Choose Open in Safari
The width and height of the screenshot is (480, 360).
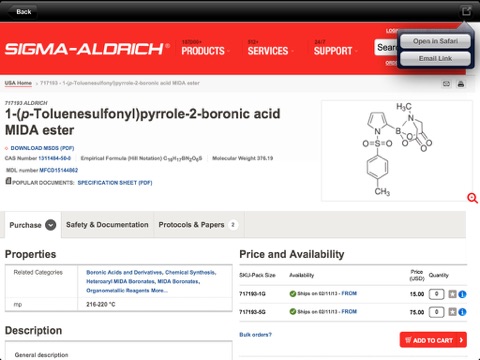pyautogui.click(x=435, y=41)
